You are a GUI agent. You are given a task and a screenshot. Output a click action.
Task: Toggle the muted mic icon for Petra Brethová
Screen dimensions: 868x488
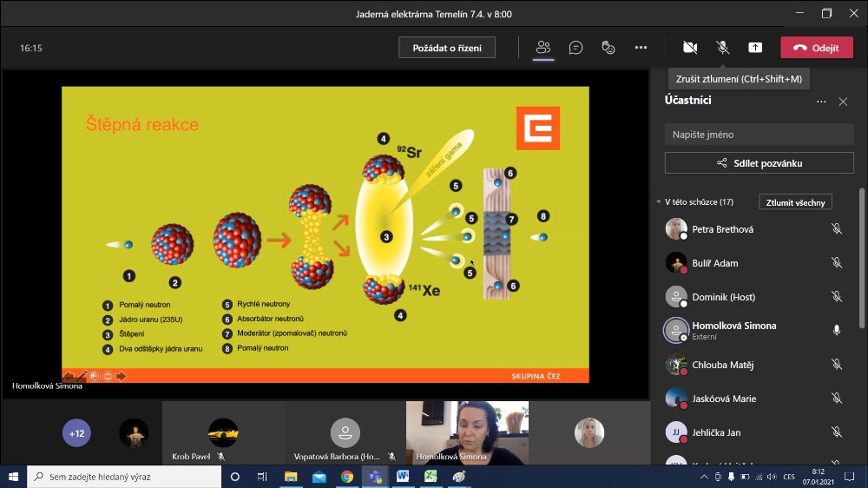pyautogui.click(x=836, y=229)
